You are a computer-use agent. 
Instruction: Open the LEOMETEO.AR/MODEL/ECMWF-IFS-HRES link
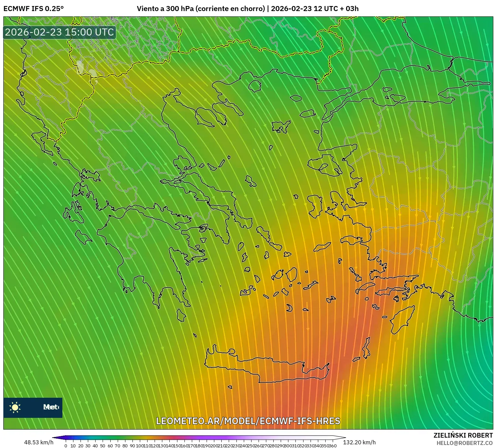(x=247, y=422)
